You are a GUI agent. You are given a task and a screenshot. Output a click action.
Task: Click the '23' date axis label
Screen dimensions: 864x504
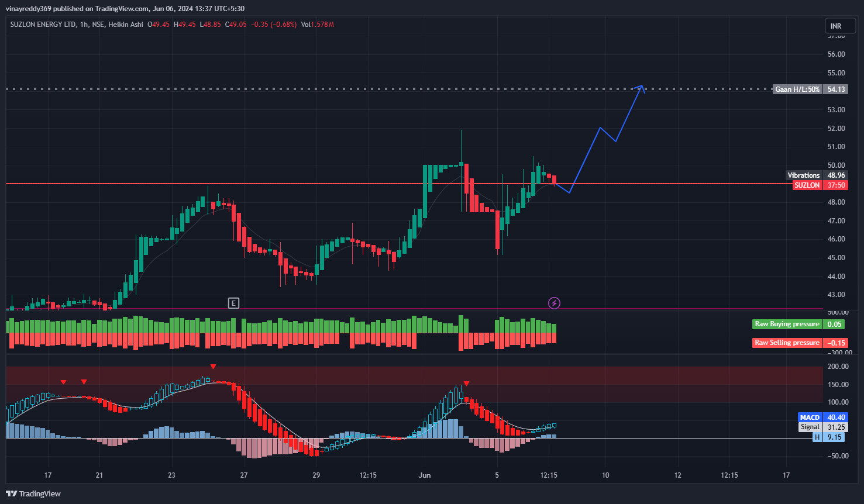pyautogui.click(x=171, y=475)
